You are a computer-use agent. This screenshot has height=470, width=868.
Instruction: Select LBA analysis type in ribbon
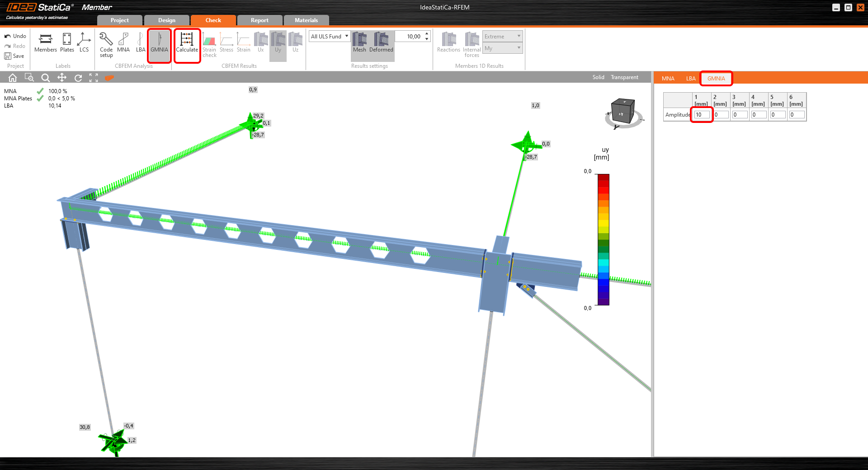click(141, 43)
